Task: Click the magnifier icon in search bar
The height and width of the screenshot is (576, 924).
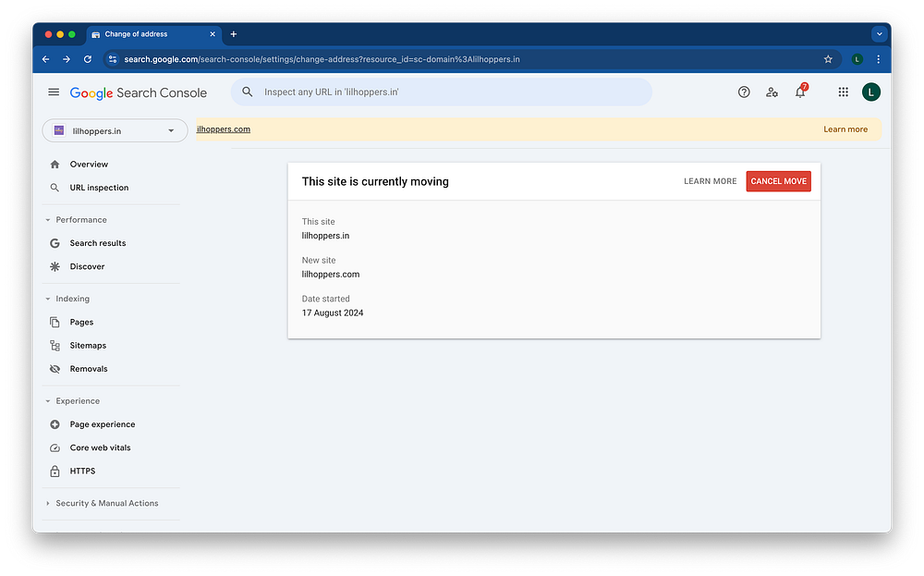Action: [x=248, y=92]
